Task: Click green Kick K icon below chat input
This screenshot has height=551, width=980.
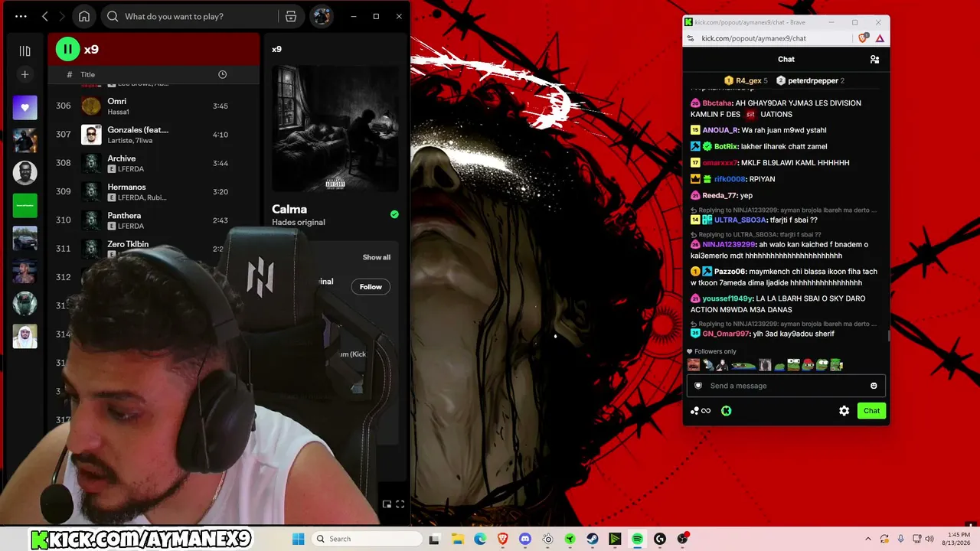Action: click(727, 411)
